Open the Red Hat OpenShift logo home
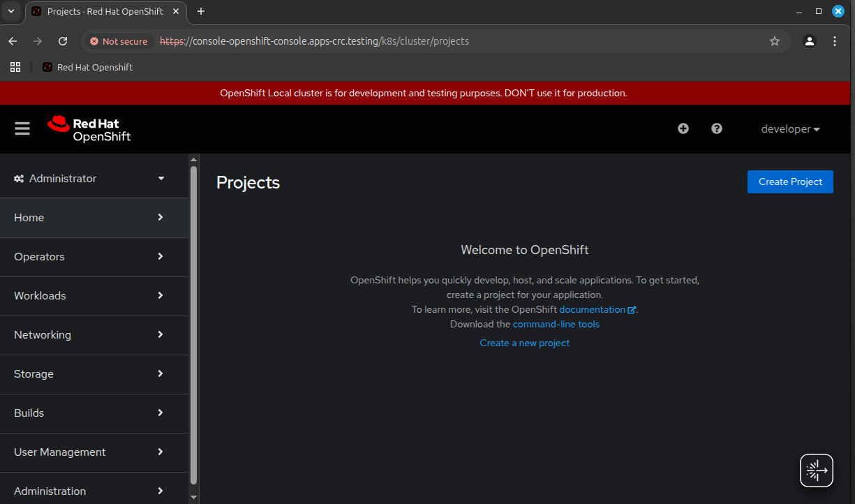 click(89, 129)
